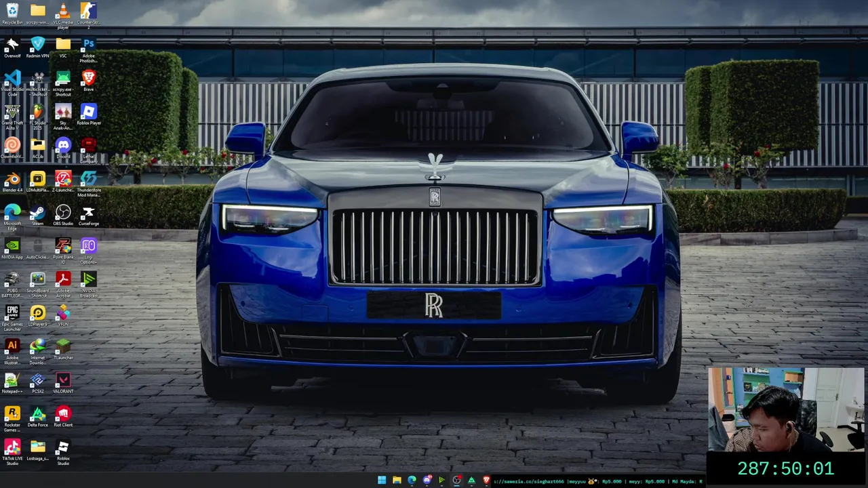Launch Adobe Photoshop from the desktop

pyautogui.click(x=88, y=49)
